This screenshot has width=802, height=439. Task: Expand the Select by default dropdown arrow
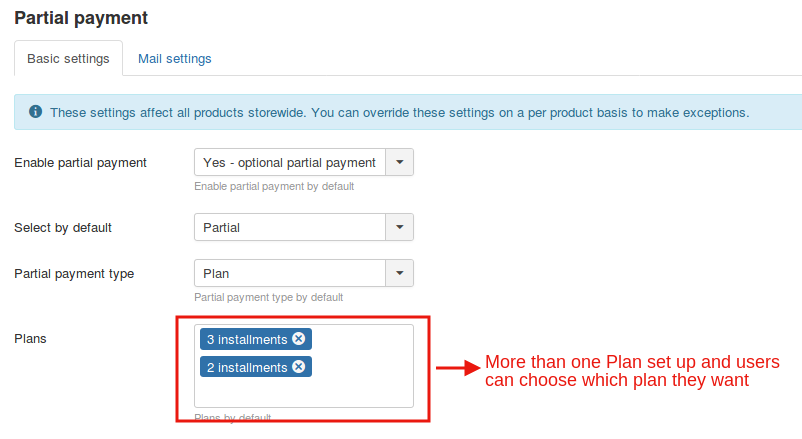400,227
